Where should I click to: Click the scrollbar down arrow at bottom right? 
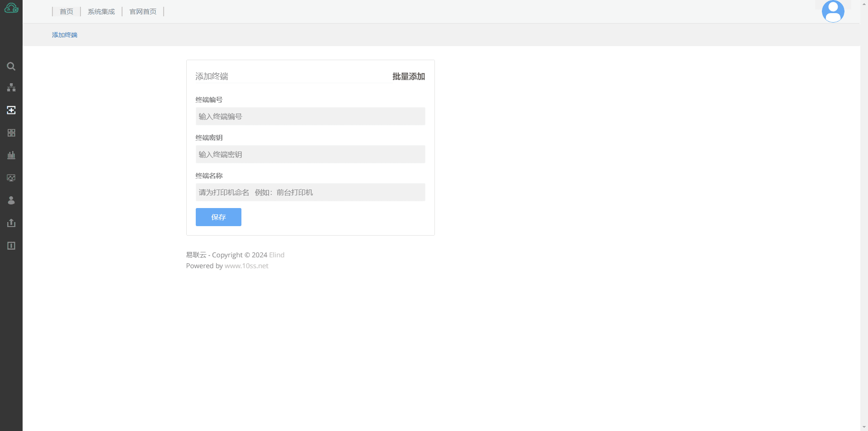[864, 427]
